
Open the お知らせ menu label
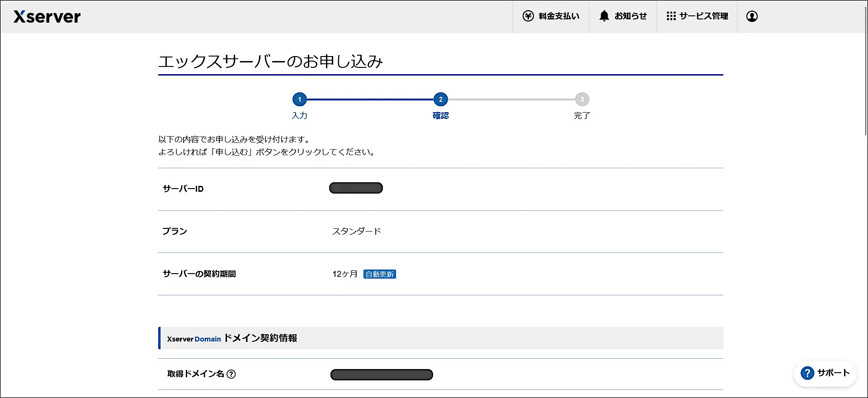click(x=631, y=16)
